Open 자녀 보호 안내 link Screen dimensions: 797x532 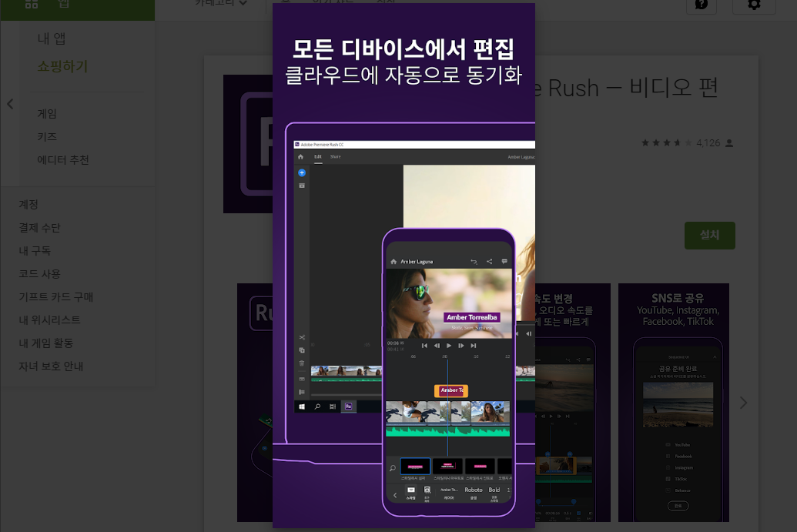(51, 366)
